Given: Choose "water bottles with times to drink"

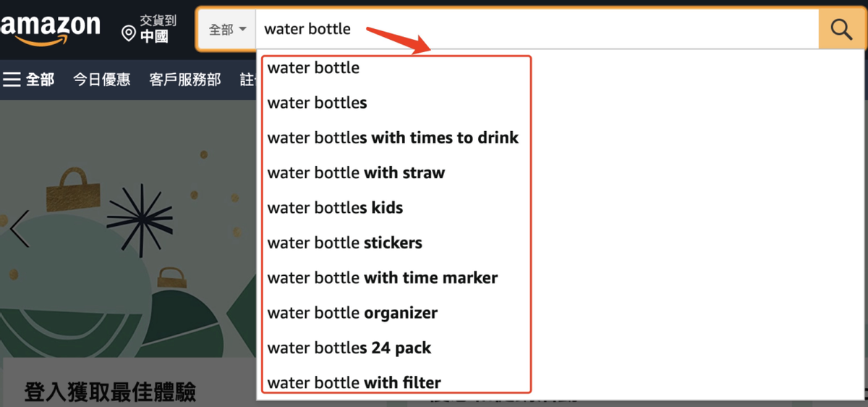Looking at the screenshot, I should coord(393,138).
